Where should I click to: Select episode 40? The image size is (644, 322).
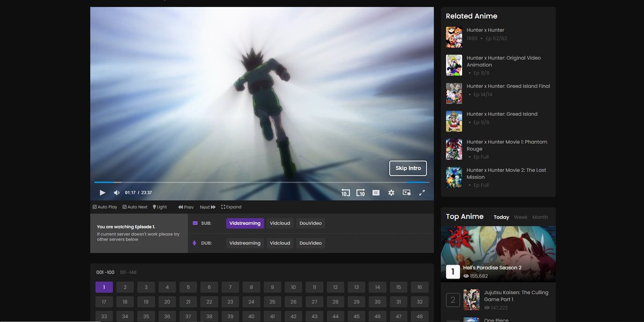[x=251, y=316]
